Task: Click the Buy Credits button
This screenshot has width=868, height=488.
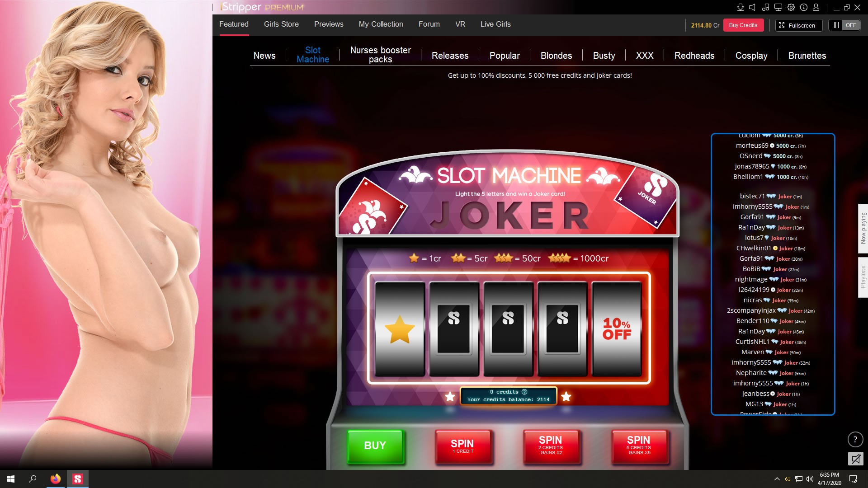Action: (743, 25)
